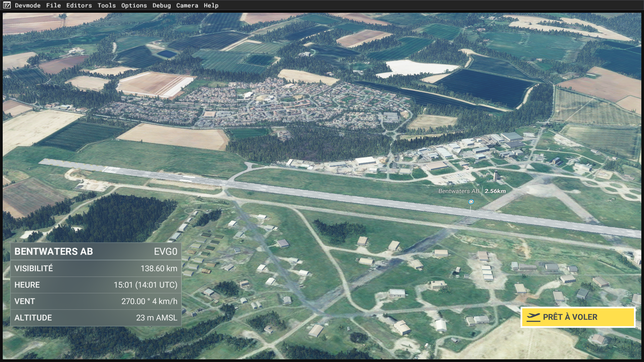This screenshot has width=644, height=362.
Task: Open the Help menu
Action: (211, 5)
